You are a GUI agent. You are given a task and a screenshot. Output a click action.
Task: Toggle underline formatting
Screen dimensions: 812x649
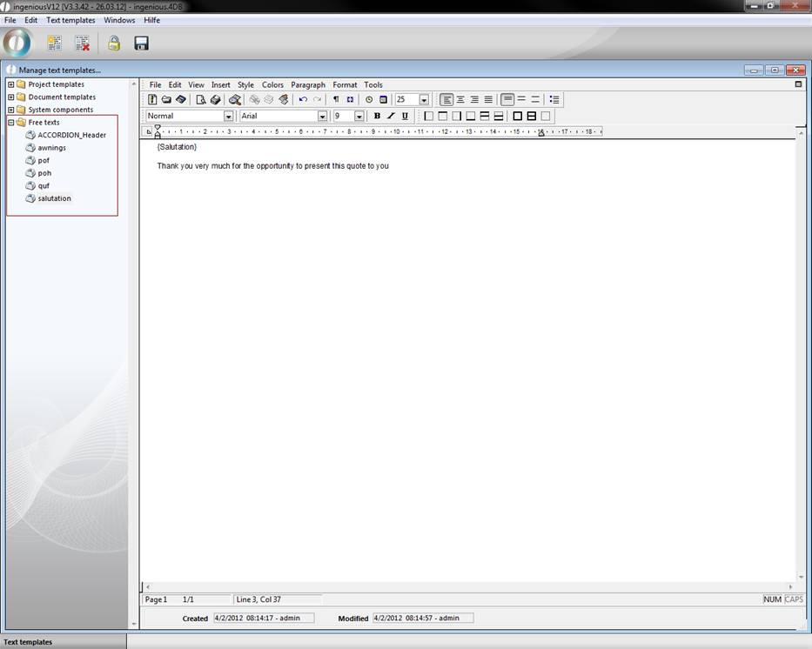pos(405,117)
